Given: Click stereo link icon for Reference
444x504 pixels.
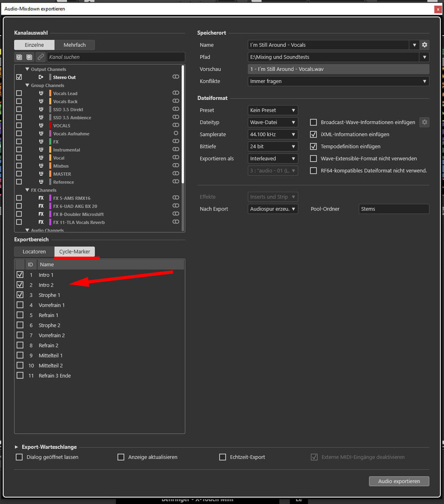Looking at the screenshot, I should click(175, 181).
